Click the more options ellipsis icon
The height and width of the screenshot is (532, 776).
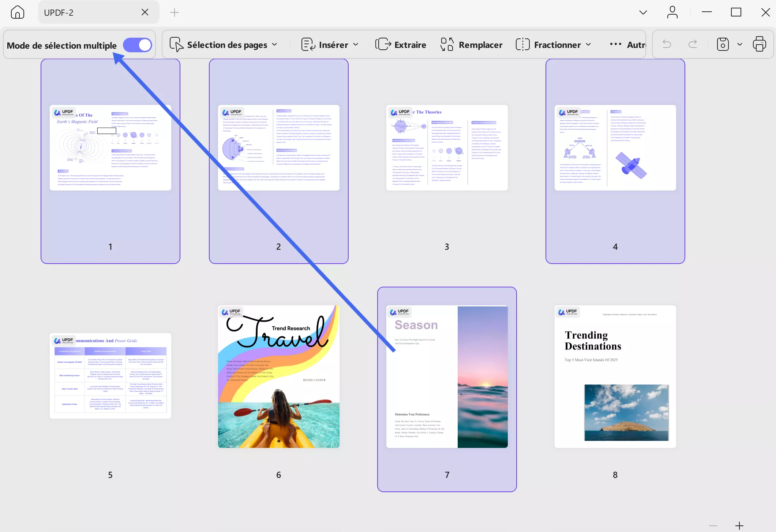[x=615, y=45]
